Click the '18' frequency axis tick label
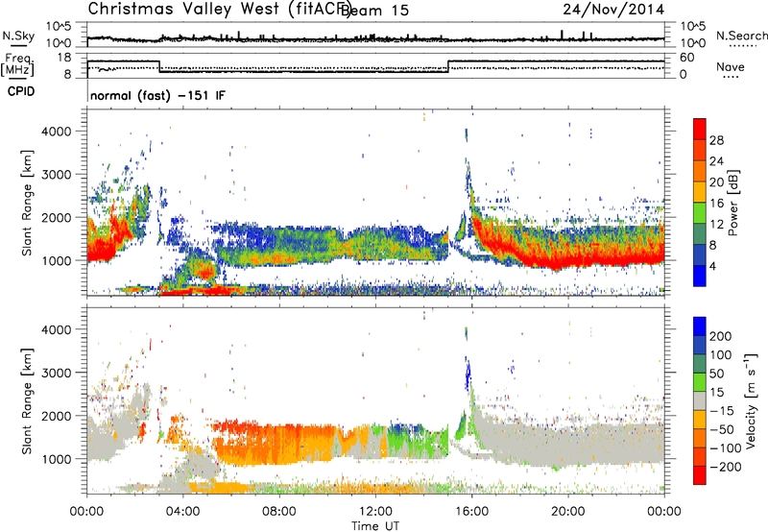 click(x=64, y=58)
